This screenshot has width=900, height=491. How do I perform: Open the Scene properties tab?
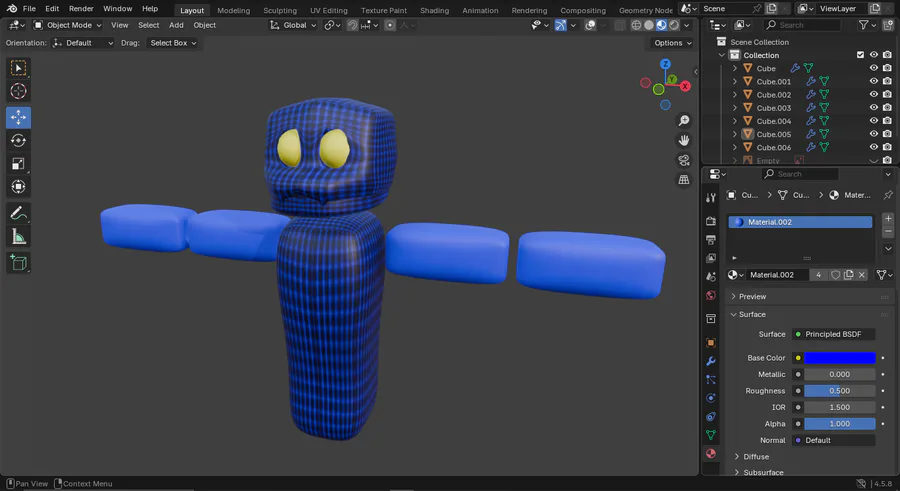click(711, 276)
